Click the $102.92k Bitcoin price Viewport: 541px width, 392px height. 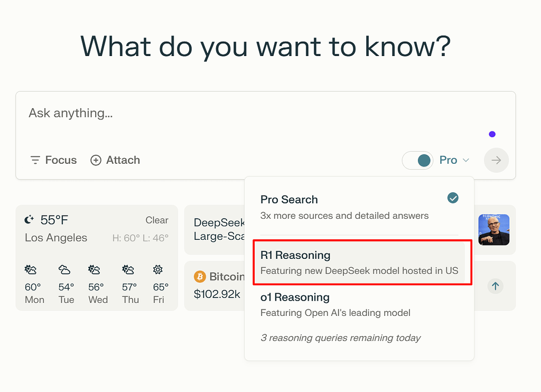point(217,294)
